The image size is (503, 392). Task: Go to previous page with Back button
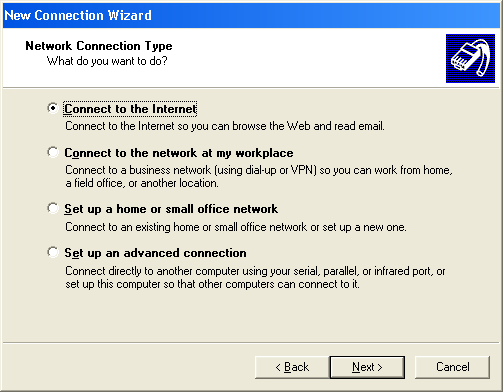point(292,367)
